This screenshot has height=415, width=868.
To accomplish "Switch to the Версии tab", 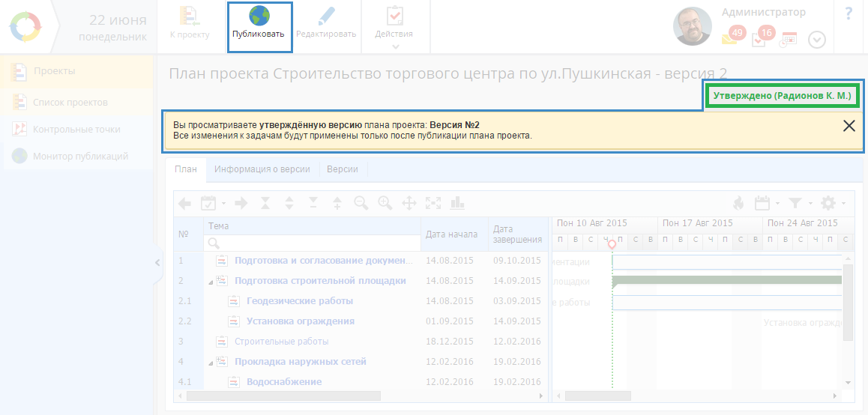I will tap(343, 169).
